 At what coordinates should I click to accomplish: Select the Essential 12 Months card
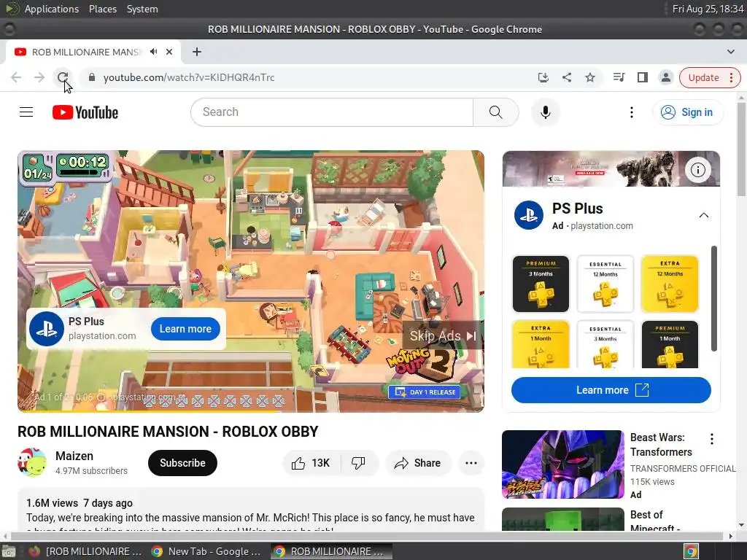(x=605, y=284)
